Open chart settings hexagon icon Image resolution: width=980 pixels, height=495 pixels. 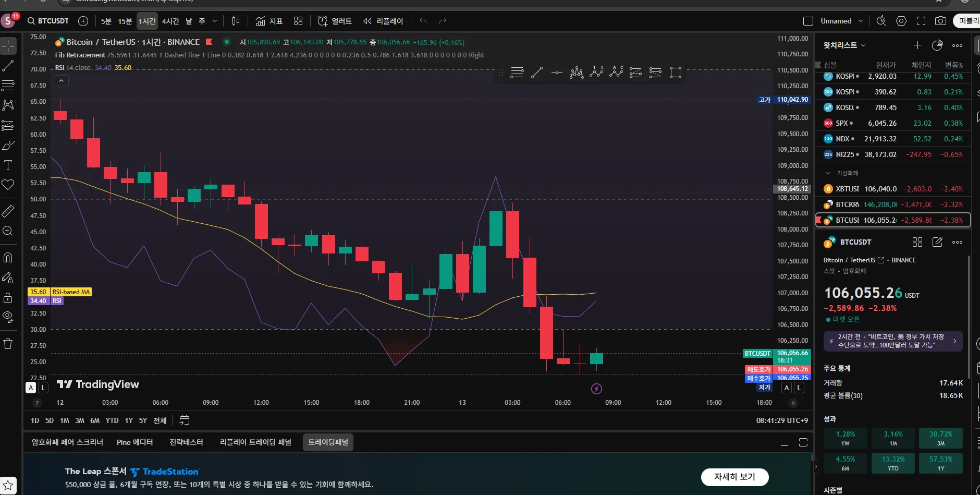(x=901, y=21)
